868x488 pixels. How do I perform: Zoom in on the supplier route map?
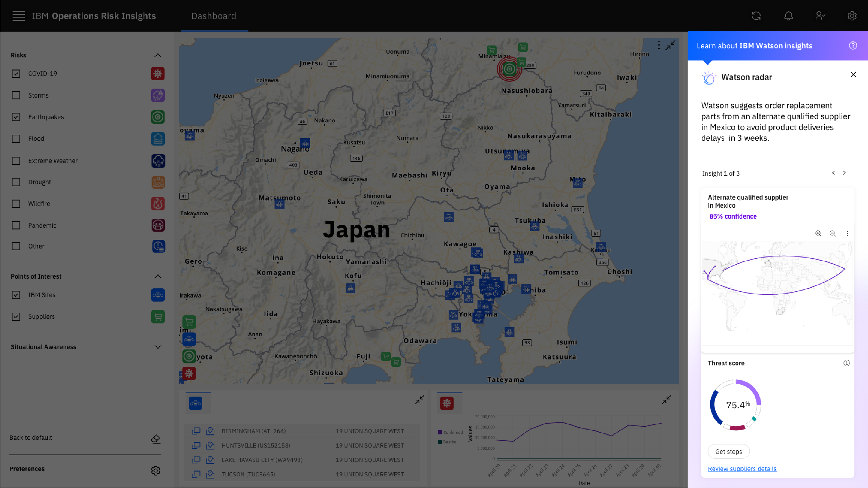(818, 233)
